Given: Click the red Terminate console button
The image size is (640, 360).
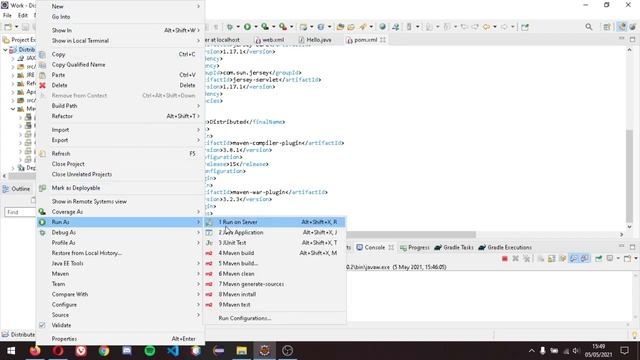Looking at the screenshot, I should 504,259.
